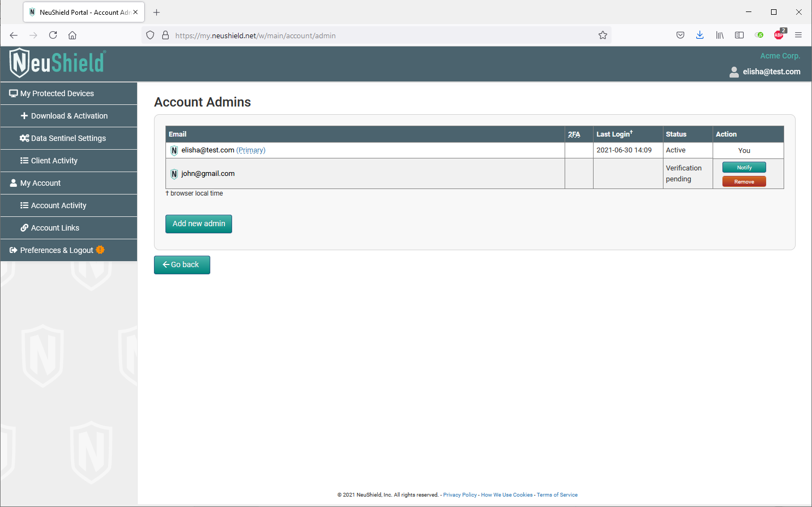Screen dimensions: 812x507
Task: Click the NeuShield logo in header
Action: coord(57,63)
